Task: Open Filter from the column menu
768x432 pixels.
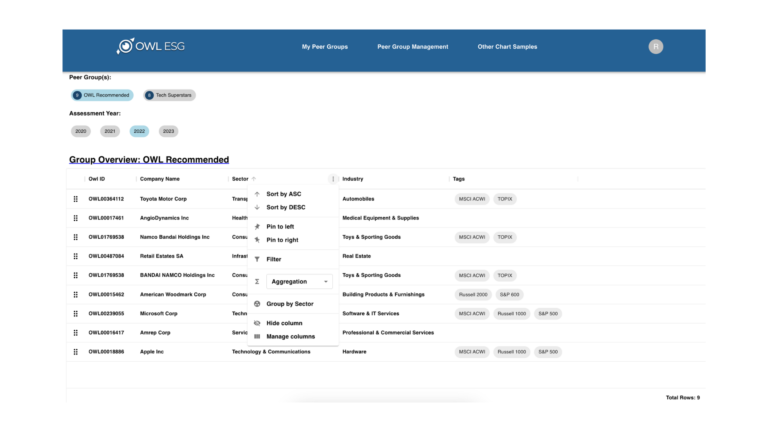Action: click(293, 259)
